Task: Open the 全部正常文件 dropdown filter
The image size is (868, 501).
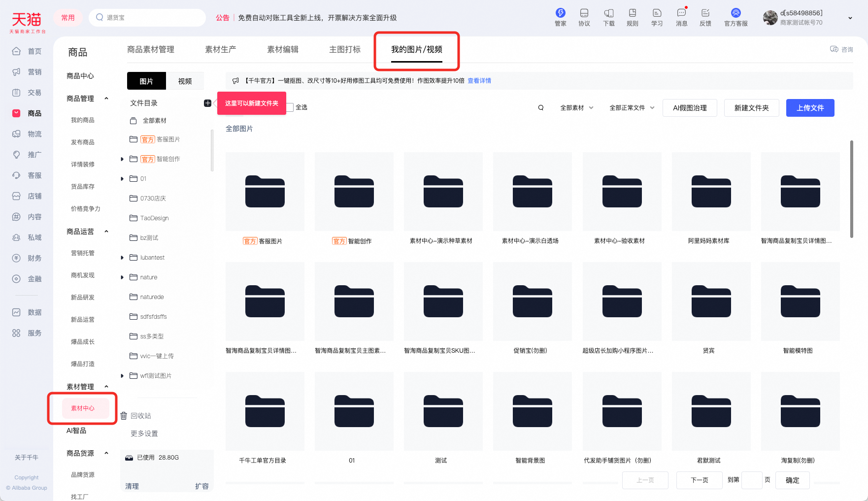Action: point(632,107)
